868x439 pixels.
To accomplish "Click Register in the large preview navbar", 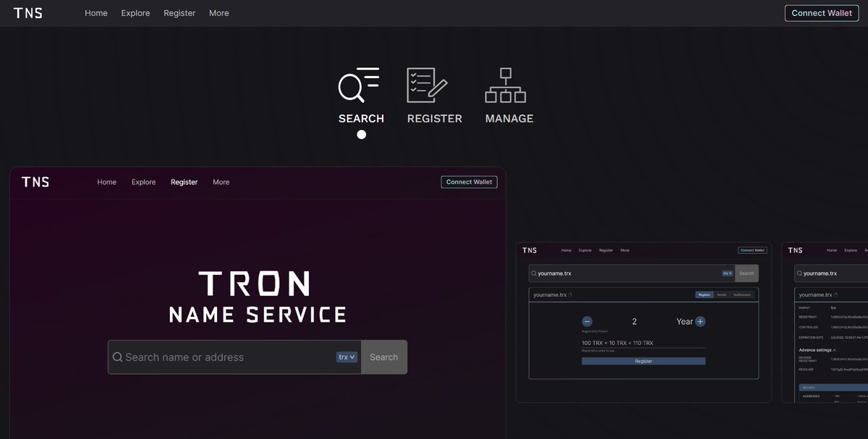I will click(x=184, y=182).
